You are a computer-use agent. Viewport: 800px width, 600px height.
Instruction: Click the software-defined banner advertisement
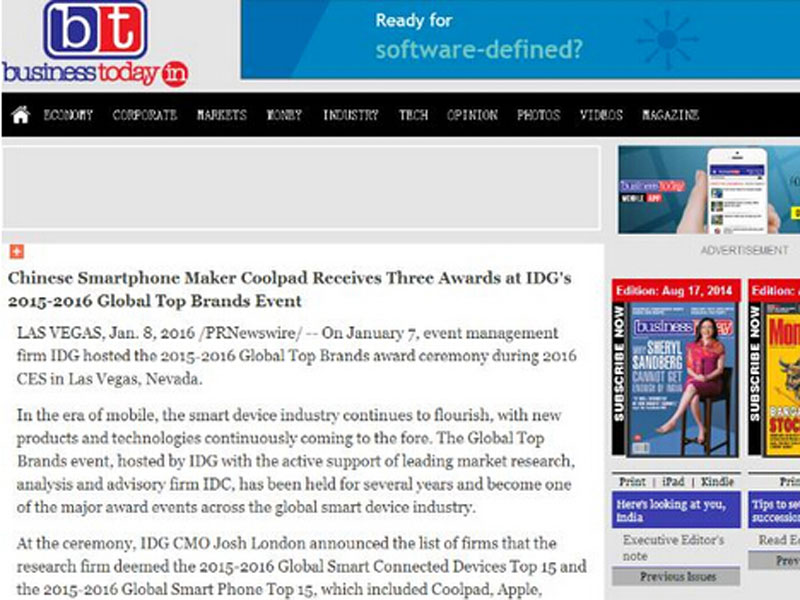pyautogui.click(x=520, y=39)
